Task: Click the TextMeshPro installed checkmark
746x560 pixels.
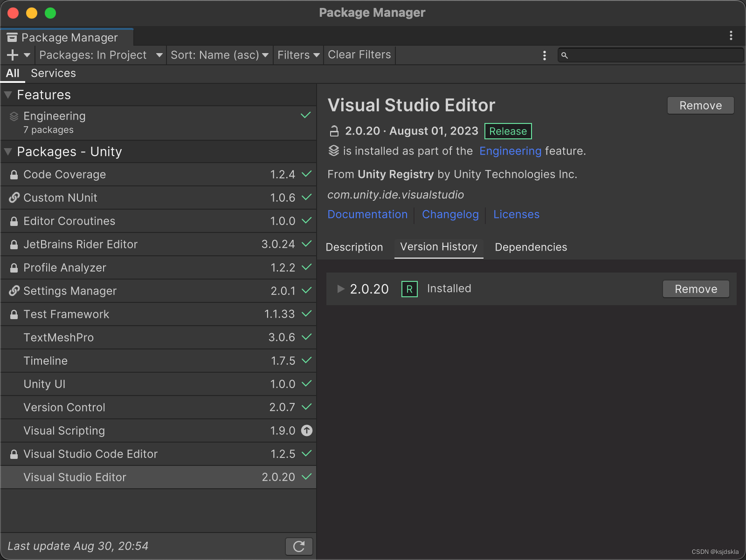Action: click(307, 337)
